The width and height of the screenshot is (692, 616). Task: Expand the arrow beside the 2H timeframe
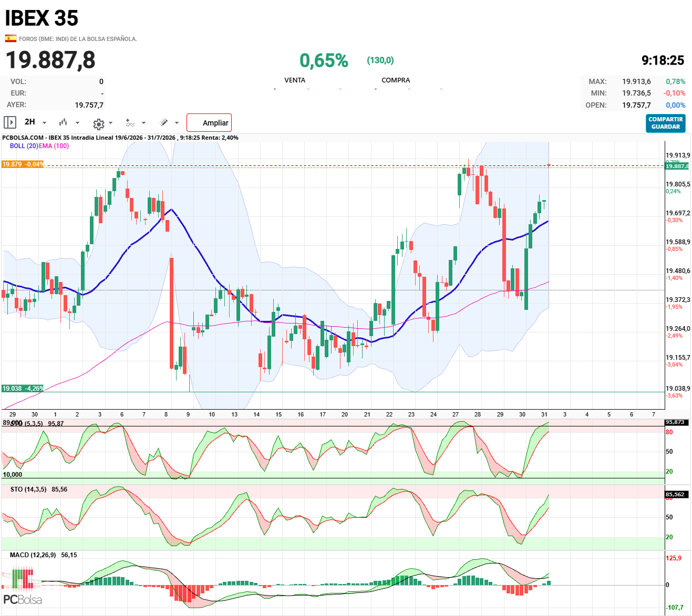[44, 123]
